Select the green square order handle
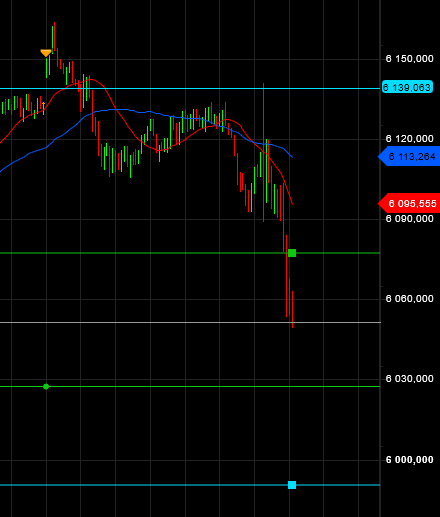The image size is (440, 517). (292, 253)
